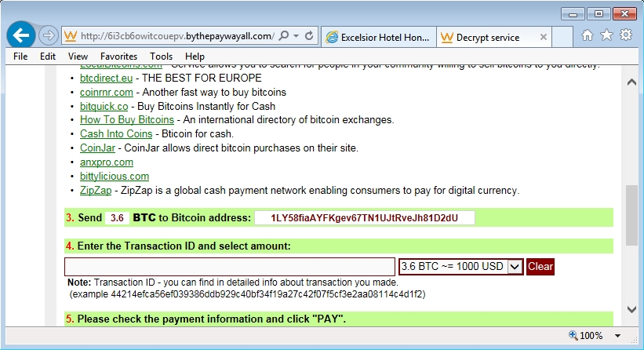644x350 pixels.
Task: Click the search magnifier icon in address bar
Action: [283, 36]
